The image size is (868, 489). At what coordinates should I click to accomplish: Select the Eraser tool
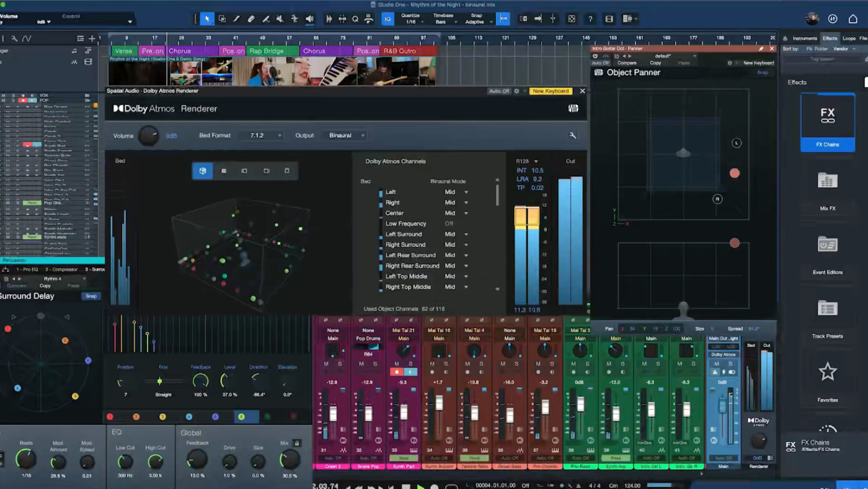[251, 19]
